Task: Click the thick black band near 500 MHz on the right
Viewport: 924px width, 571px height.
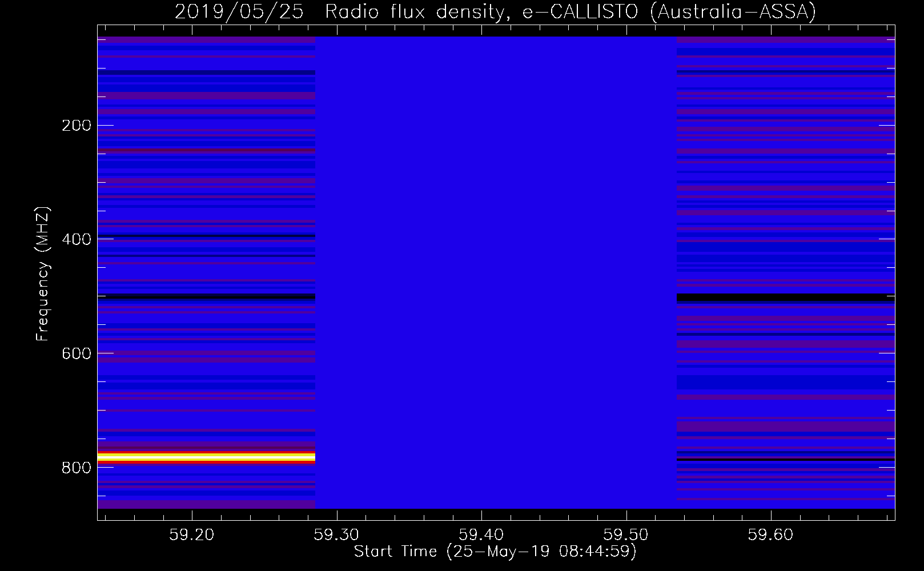Action: tap(786, 297)
